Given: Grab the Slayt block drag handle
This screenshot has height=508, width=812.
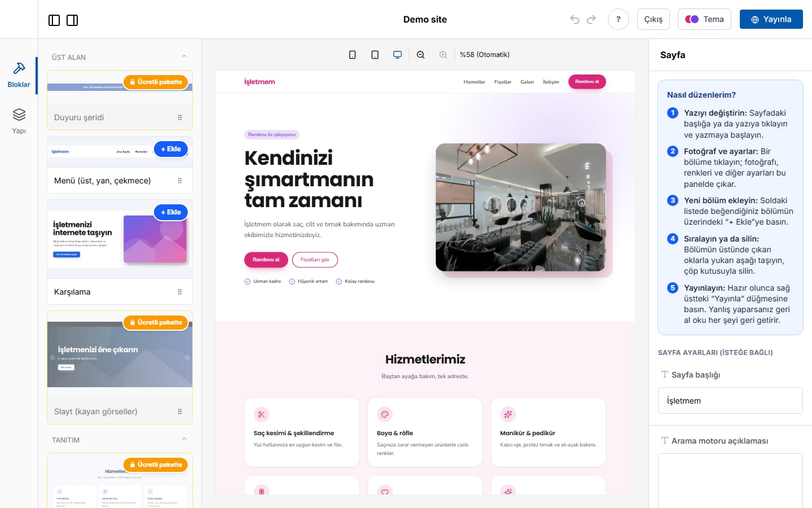Looking at the screenshot, I should tap(180, 411).
